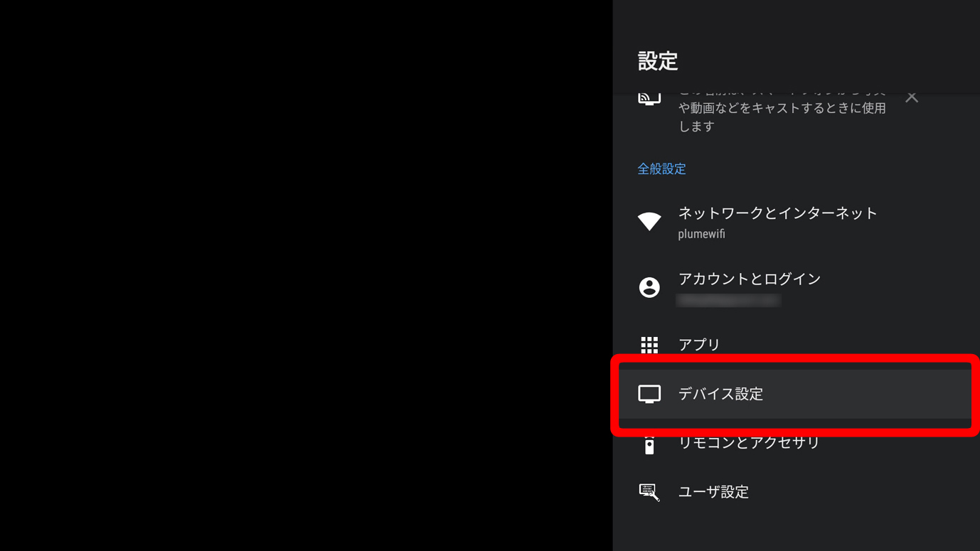Click the account avatar icon

coord(649,287)
